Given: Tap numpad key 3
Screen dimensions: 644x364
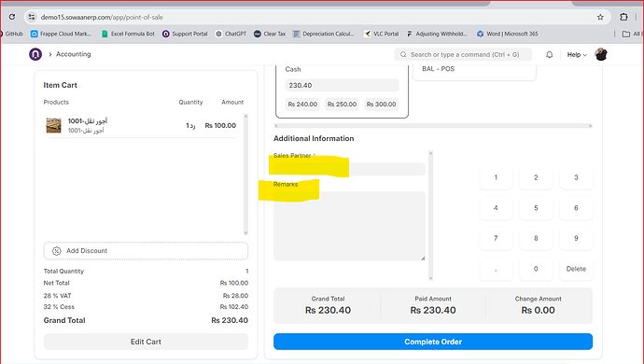Looking at the screenshot, I should coord(576,177).
